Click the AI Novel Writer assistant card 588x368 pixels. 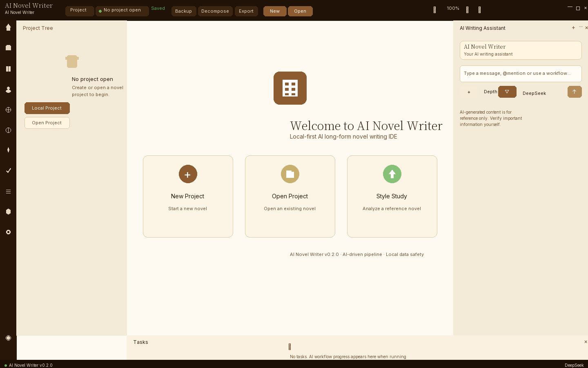[x=521, y=50]
